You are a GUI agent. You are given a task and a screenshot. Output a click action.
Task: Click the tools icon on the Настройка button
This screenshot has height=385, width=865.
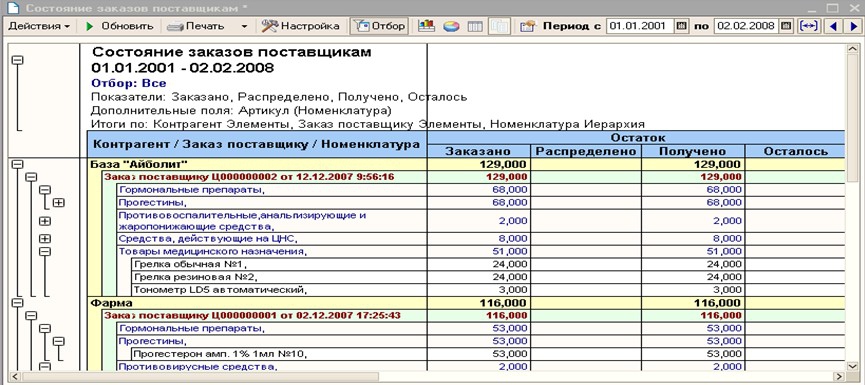click(x=270, y=25)
